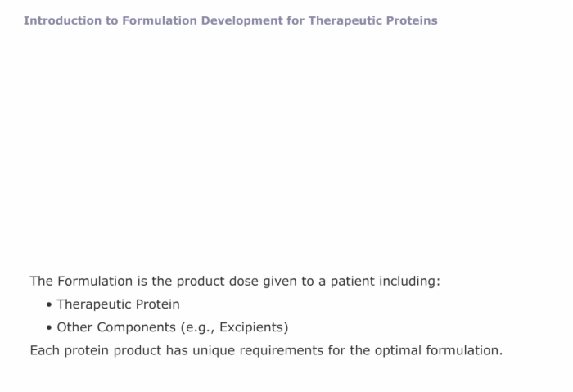
Task: Click the slide title about Formulation Development
Action: point(231,20)
